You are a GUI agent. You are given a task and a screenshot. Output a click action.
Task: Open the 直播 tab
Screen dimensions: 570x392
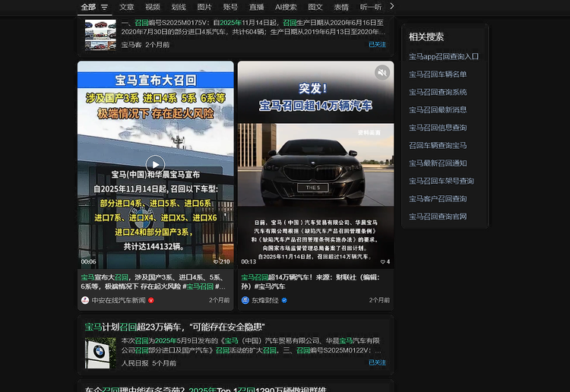click(x=257, y=7)
